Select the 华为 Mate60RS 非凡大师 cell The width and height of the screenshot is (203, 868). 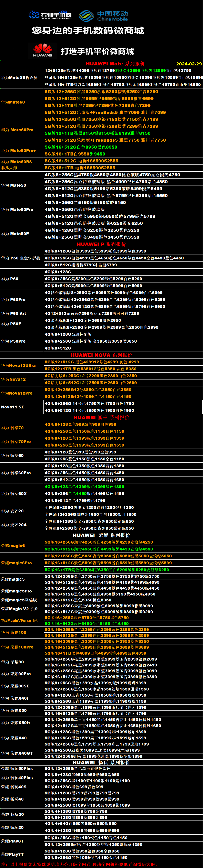point(22,164)
